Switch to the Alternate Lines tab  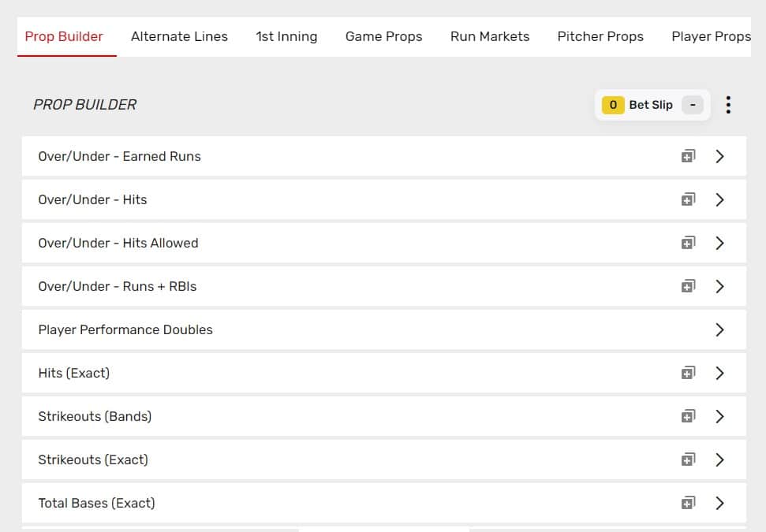[179, 36]
